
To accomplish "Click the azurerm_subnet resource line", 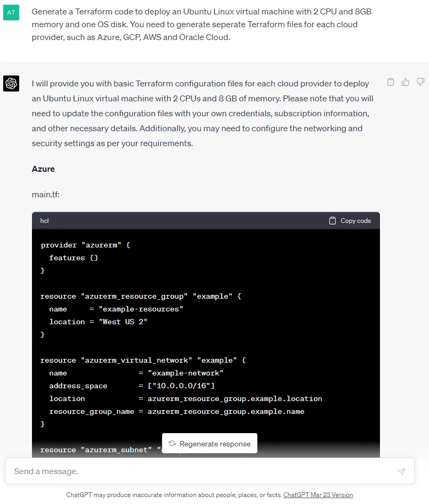I will tap(100, 450).
